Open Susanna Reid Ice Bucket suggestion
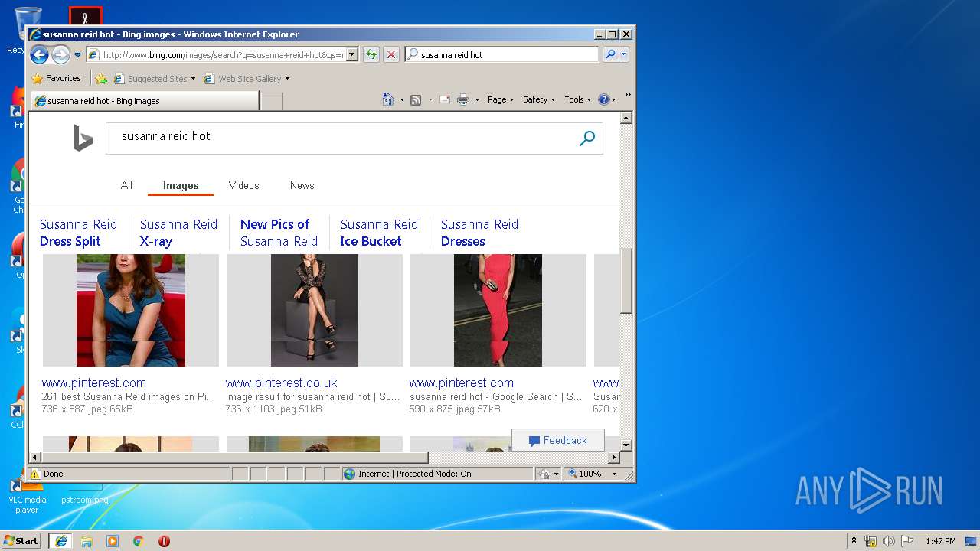The height and width of the screenshot is (551, 980). coord(379,233)
